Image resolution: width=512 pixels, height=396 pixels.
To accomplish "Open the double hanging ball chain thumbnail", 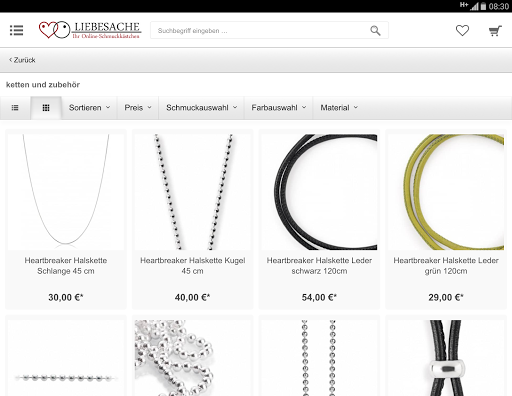I will pos(319,358).
